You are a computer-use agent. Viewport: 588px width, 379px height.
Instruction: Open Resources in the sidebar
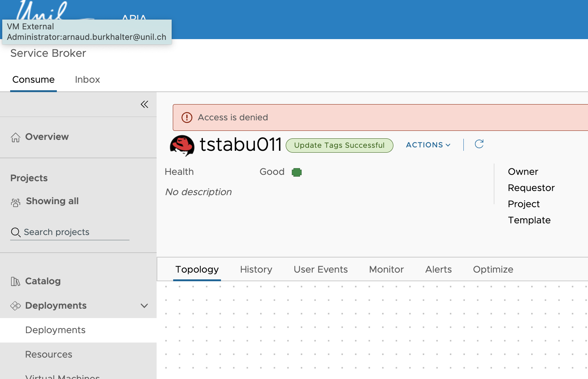click(x=49, y=355)
